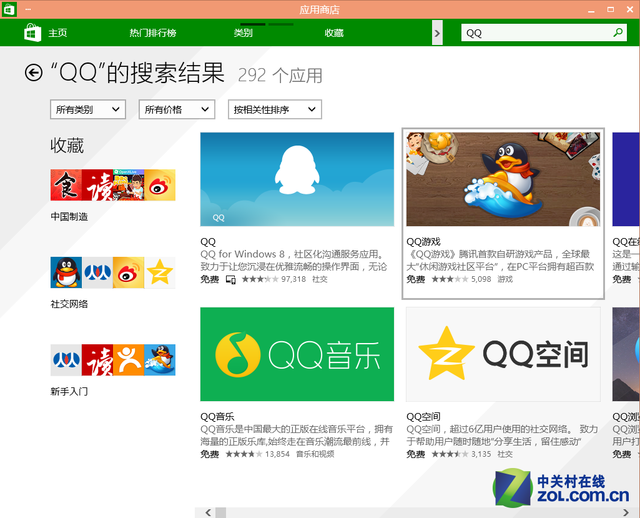Viewport: 640px width, 518px height.
Task: Click the orange figure icon in the 新手入门 collection
Action: point(128,358)
